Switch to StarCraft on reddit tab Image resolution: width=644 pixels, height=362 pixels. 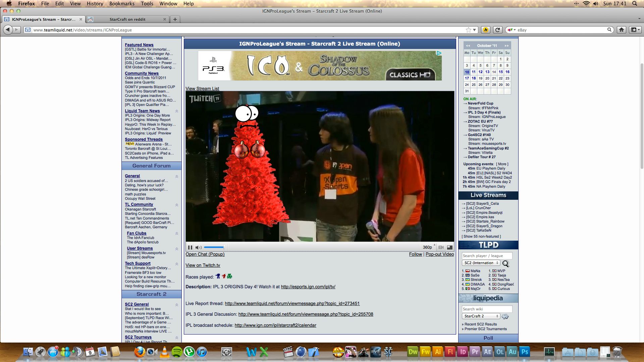coord(127,19)
